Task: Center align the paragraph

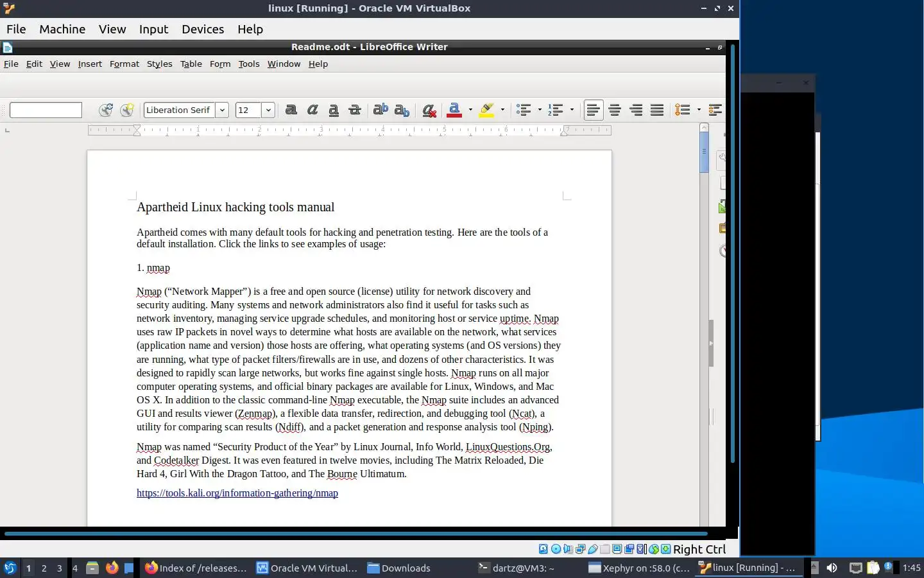Action: coord(615,110)
